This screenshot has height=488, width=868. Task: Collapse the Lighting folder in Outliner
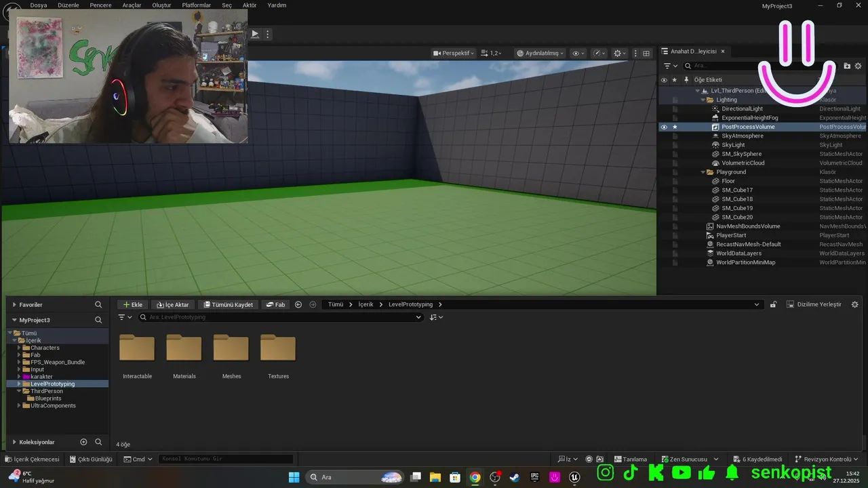(703, 100)
